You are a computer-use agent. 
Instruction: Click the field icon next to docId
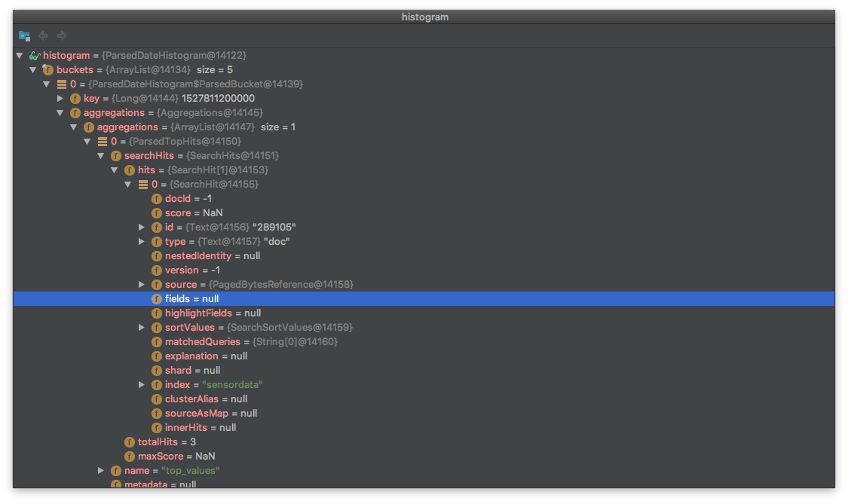tap(156, 198)
